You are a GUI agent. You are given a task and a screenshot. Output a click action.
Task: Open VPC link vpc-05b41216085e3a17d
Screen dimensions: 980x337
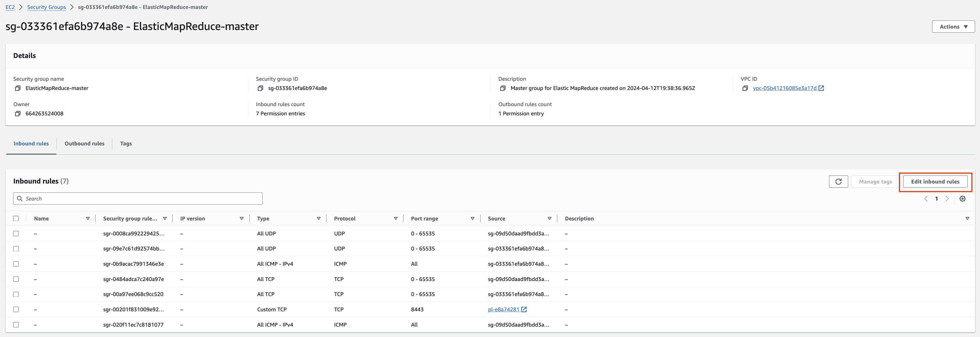pos(784,88)
